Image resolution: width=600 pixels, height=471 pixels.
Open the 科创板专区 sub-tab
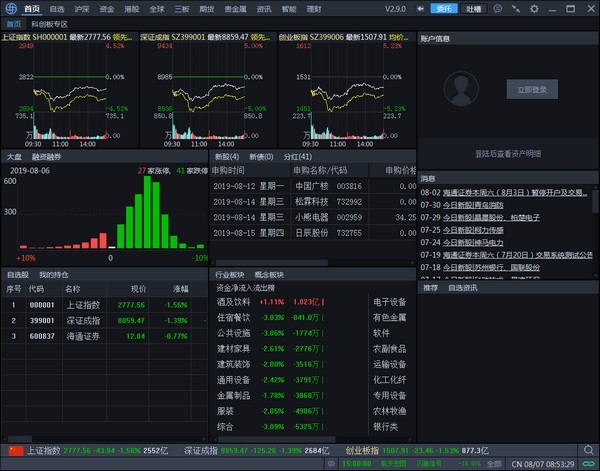pos(50,24)
